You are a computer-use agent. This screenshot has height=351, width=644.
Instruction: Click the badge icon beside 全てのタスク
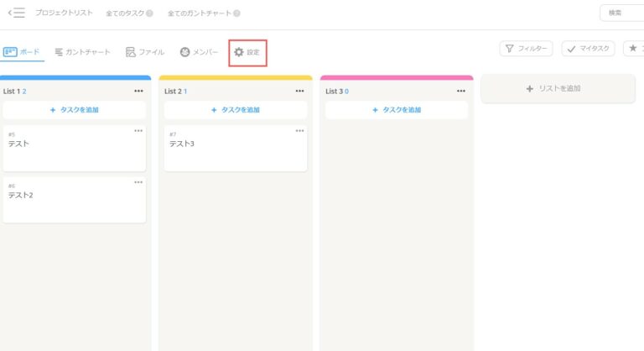click(149, 13)
